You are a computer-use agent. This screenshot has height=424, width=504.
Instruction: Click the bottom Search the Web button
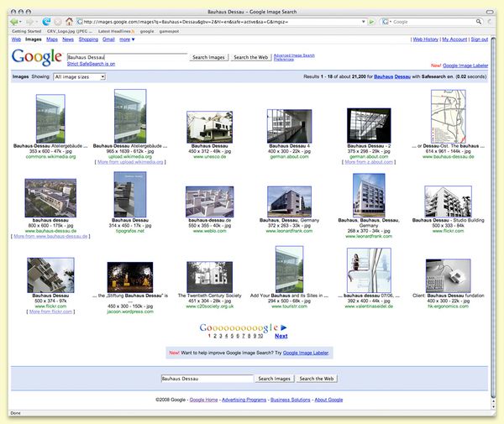pyautogui.click(x=317, y=379)
